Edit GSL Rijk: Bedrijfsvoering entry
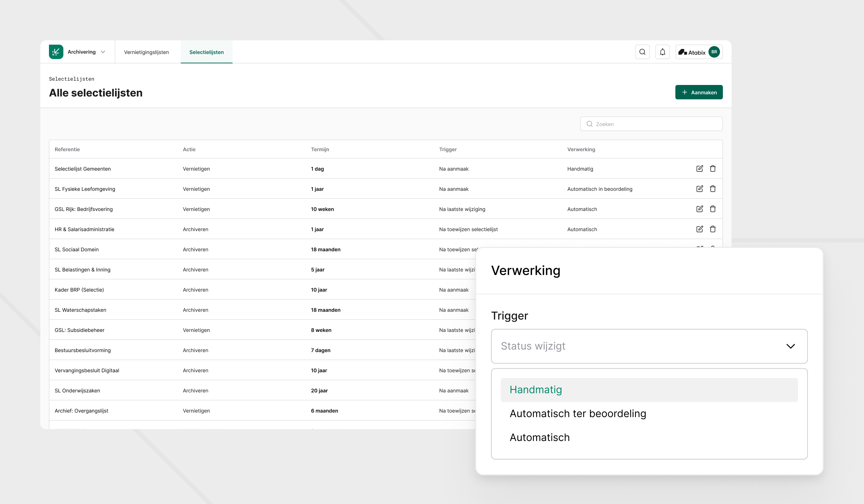Screen dimensions: 864x504 (x=699, y=209)
